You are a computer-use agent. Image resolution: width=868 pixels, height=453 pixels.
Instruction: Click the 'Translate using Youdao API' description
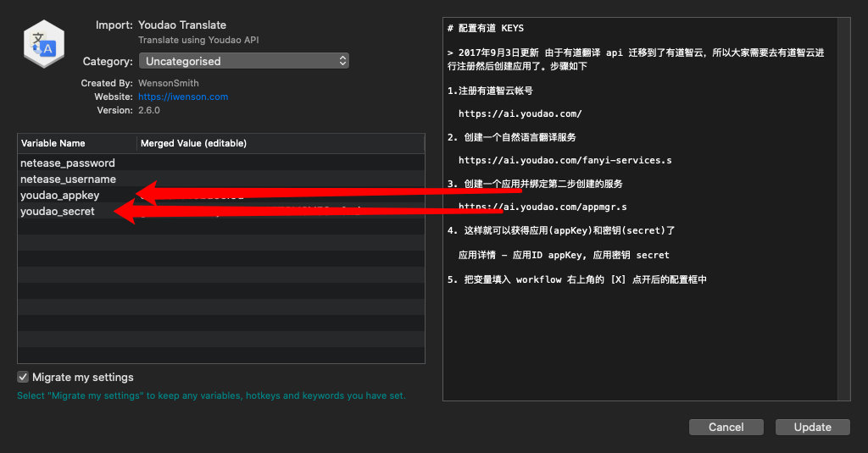[198, 40]
